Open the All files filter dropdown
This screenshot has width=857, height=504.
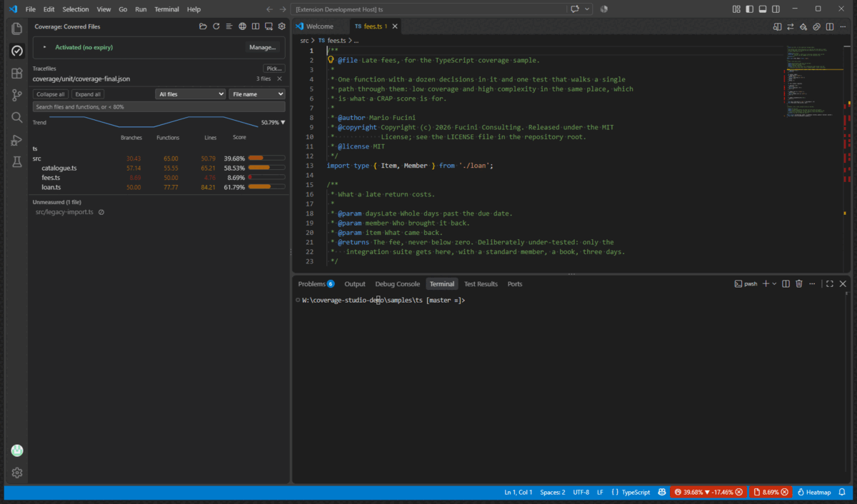tap(191, 94)
